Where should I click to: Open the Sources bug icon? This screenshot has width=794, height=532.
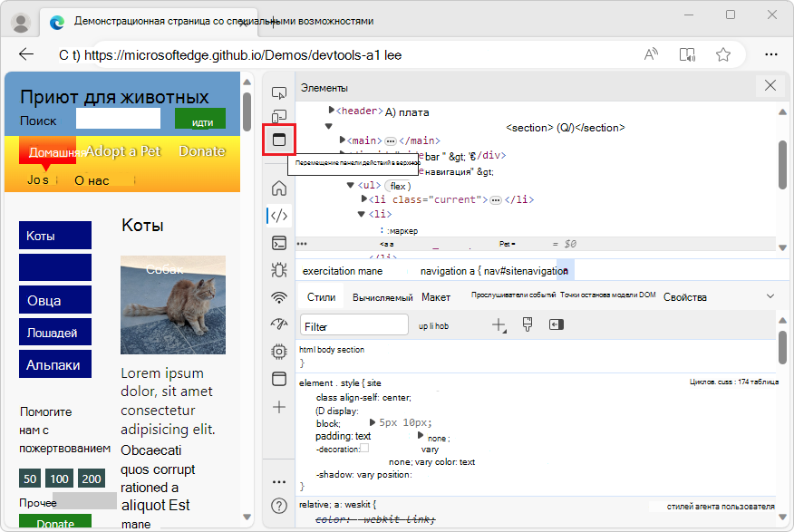click(x=279, y=270)
